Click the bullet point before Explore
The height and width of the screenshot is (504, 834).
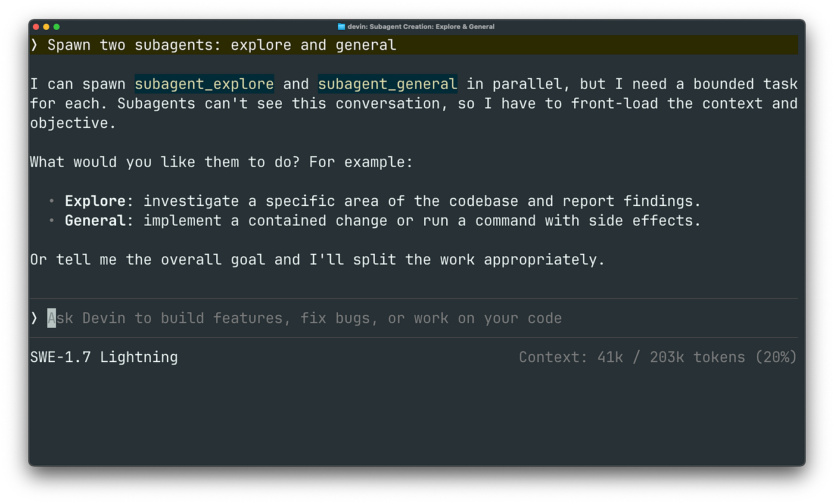tap(52, 201)
